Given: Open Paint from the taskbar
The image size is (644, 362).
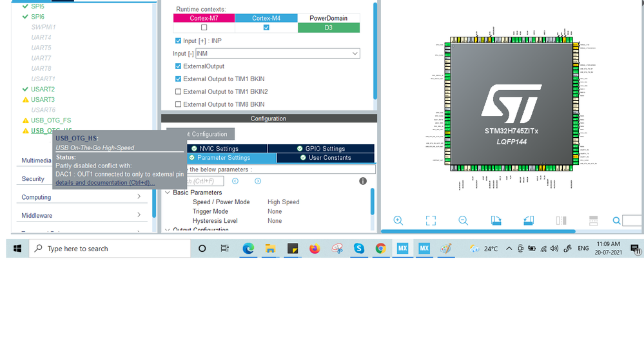Looking at the screenshot, I should pyautogui.click(x=446, y=248).
